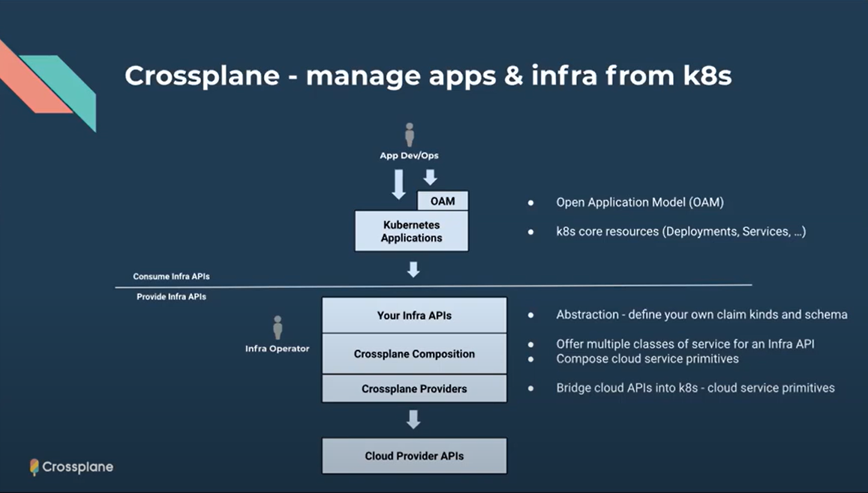The image size is (868, 493).
Task: Click the Crossplane Composition box
Action: coord(414,354)
